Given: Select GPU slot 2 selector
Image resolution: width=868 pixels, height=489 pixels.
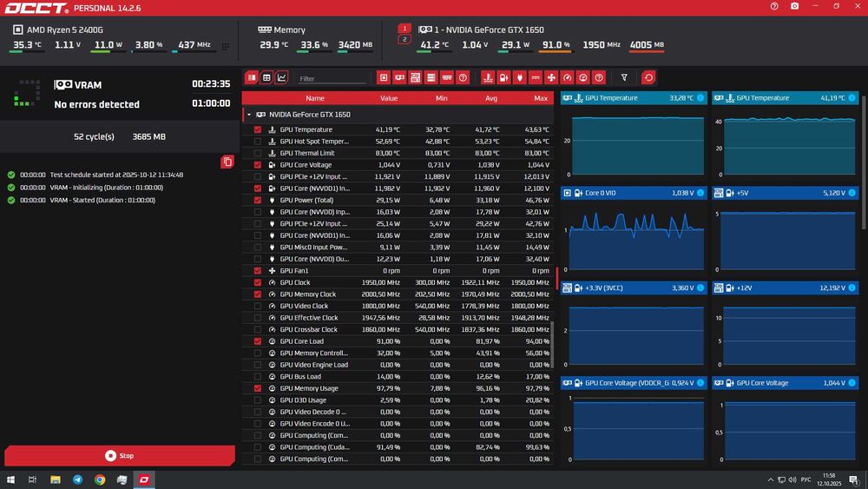Looking at the screenshot, I should pyautogui.click(x=404, y=39).
